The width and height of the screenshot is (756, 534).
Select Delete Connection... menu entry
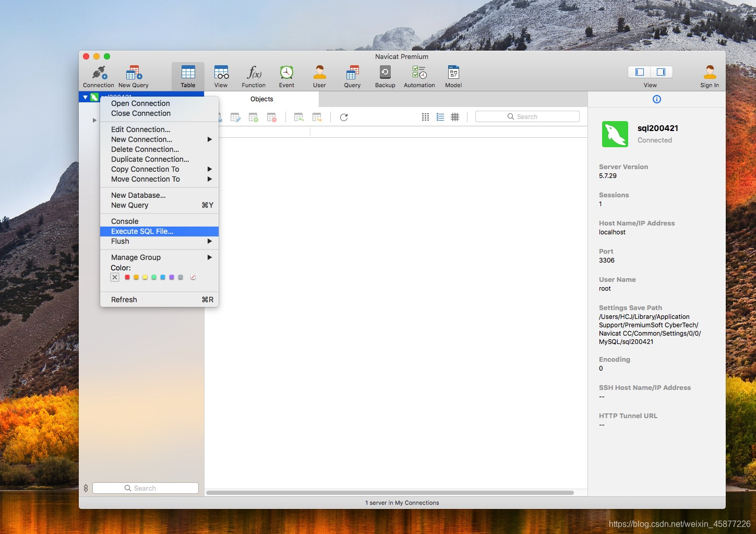coord(159,149)
